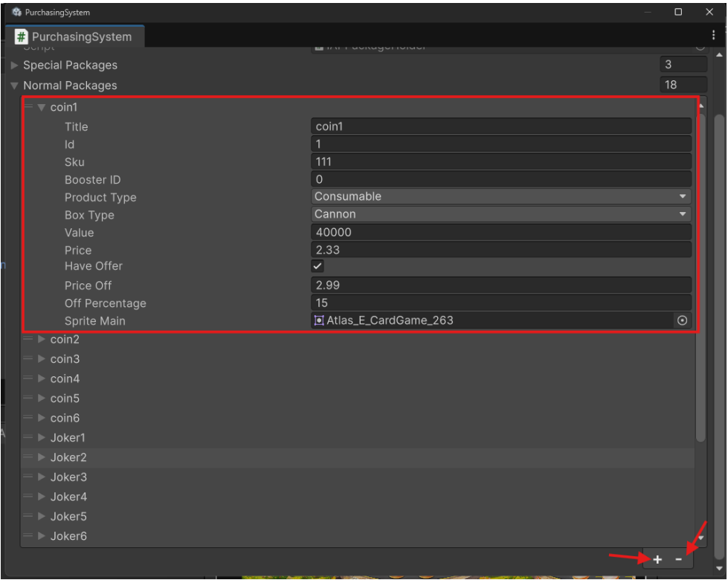Click the script icon on PurchasingSystem tab
This screenshot has height=580, width=728.
[x=21, y=36]
